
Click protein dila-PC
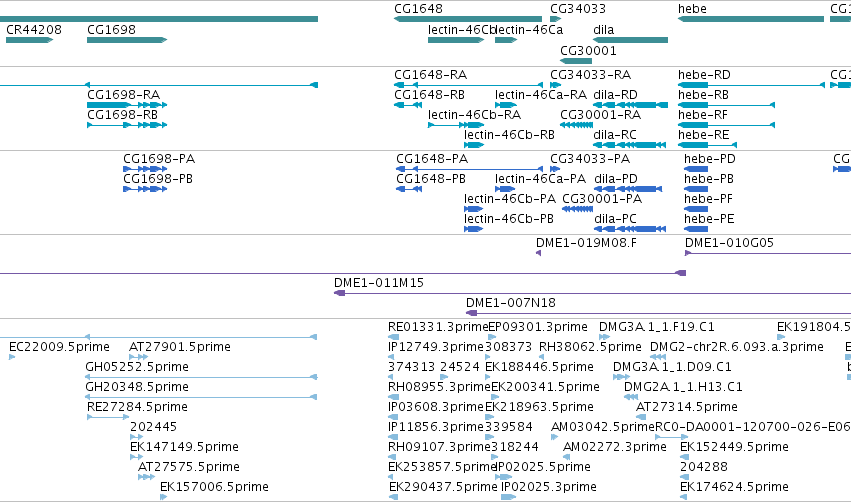(x=630, y=229)
